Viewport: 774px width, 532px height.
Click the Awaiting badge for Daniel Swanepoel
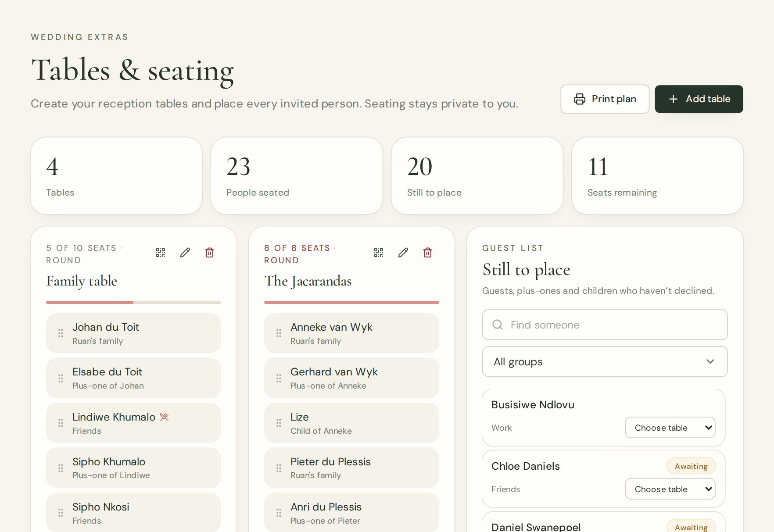click(x=691, y=527)
